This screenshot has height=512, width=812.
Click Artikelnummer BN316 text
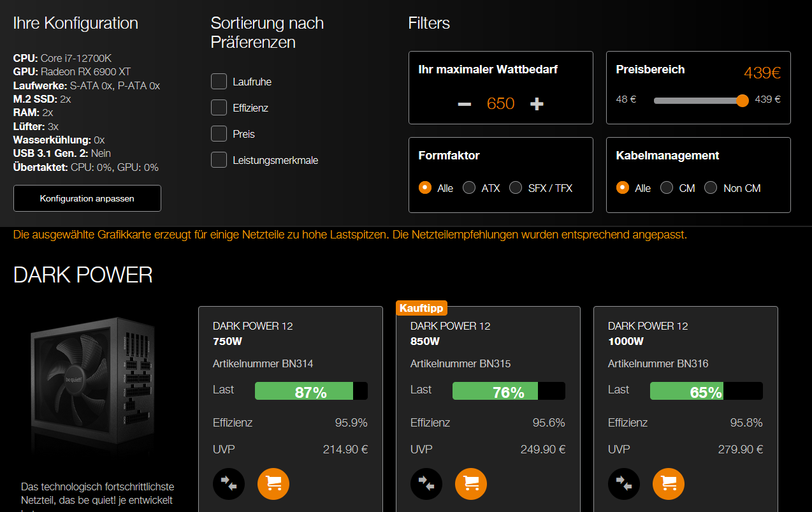(658, 363)
